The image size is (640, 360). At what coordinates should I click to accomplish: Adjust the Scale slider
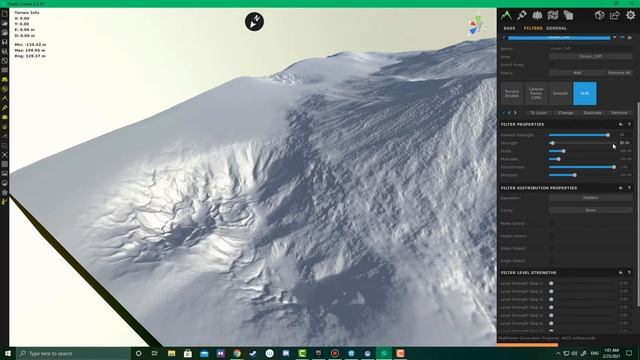581,151
